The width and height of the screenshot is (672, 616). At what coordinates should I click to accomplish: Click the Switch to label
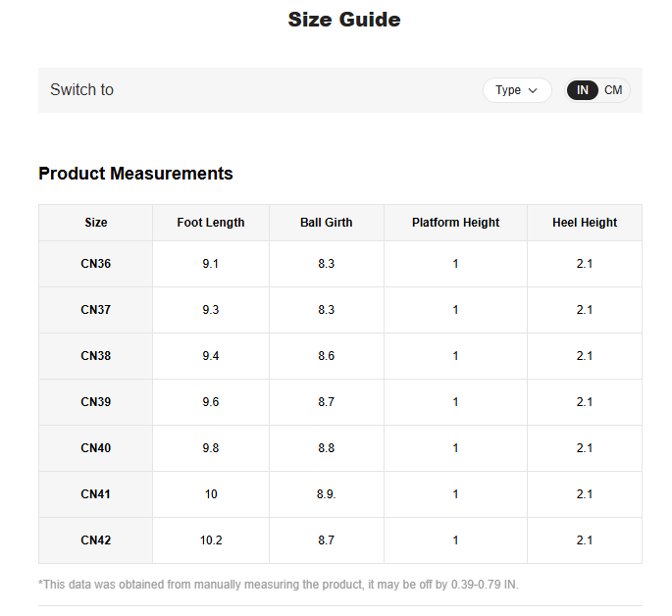coord(81,90)
